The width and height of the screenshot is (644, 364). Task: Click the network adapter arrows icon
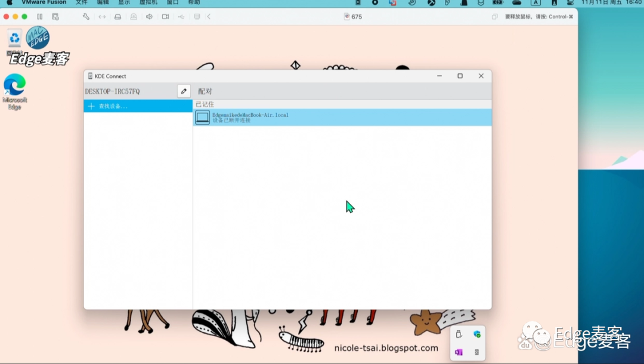102,17
